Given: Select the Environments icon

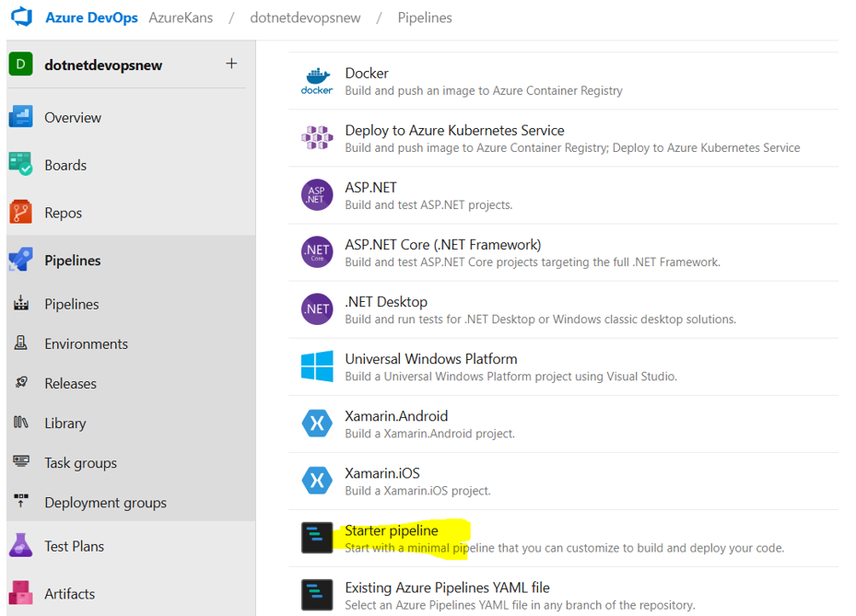Looking at the screenshot, I should [20, 343].
